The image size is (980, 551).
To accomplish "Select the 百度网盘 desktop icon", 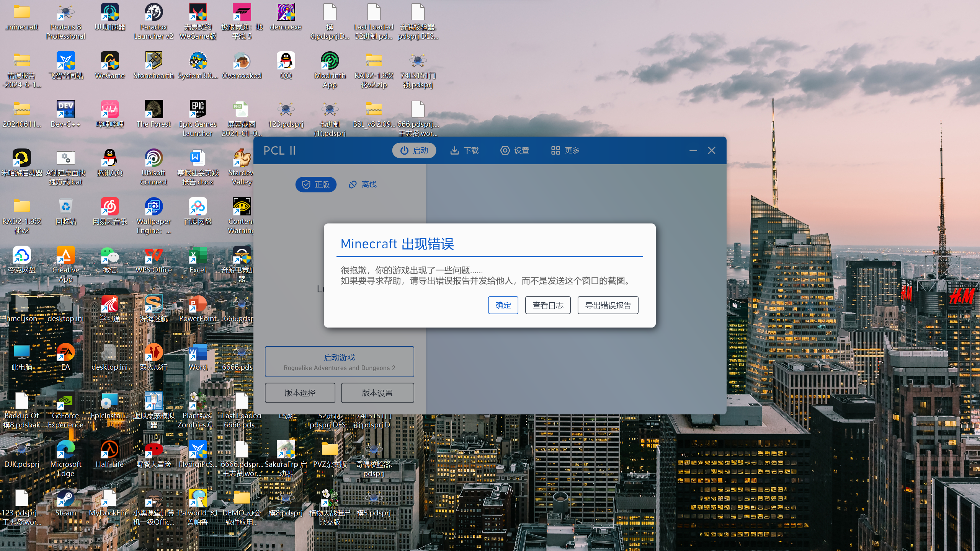I will click(x=198, y=212).
